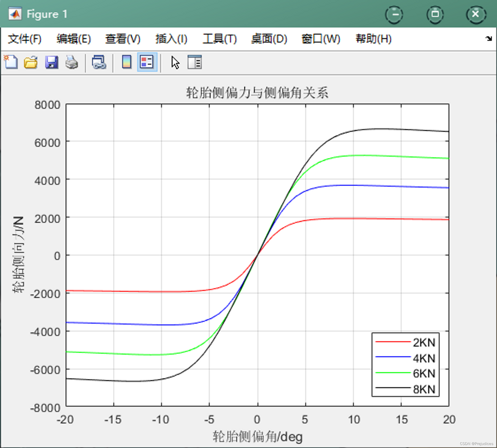Click the Save Figure floppy icon
This screenshot has width=497, height=448.
pyautogui.click(x=51, y=62)
